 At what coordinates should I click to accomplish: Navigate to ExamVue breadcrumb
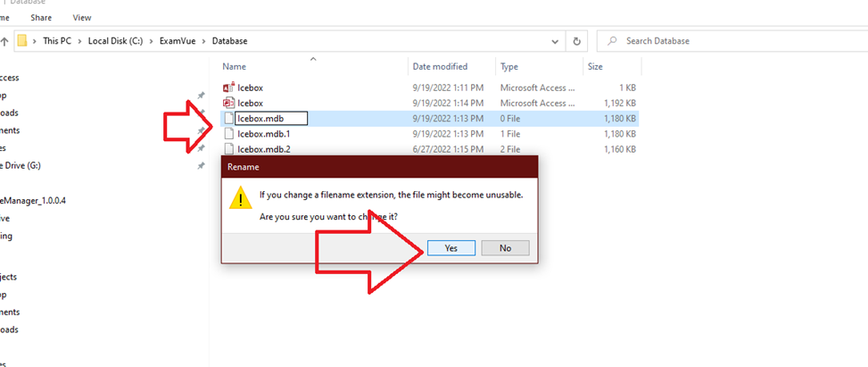[x=178, y=41]
